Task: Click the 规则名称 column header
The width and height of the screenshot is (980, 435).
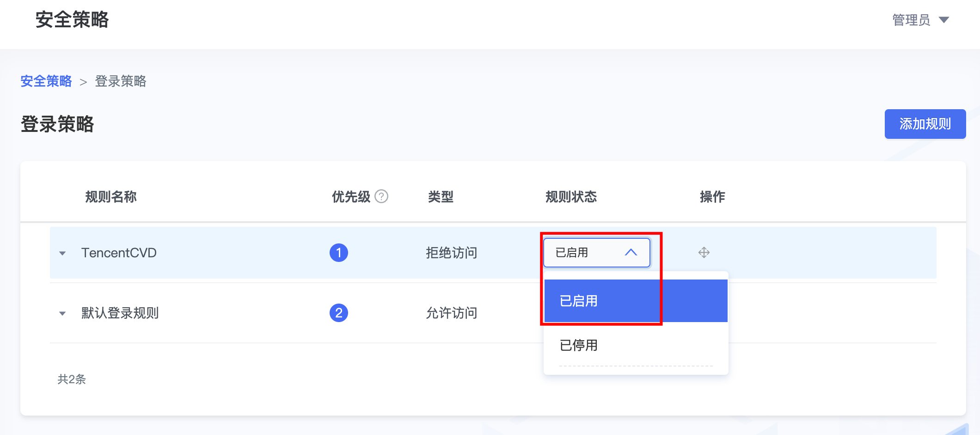Action: tap(111, 197)
